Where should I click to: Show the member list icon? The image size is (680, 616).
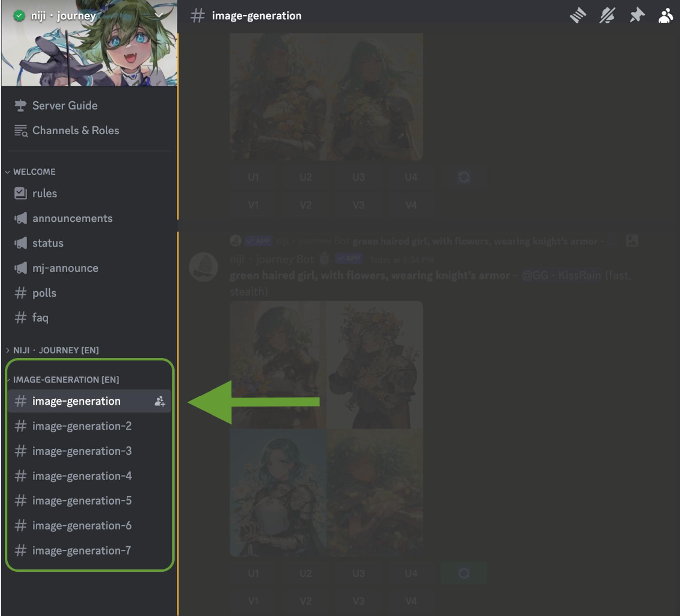665,16
